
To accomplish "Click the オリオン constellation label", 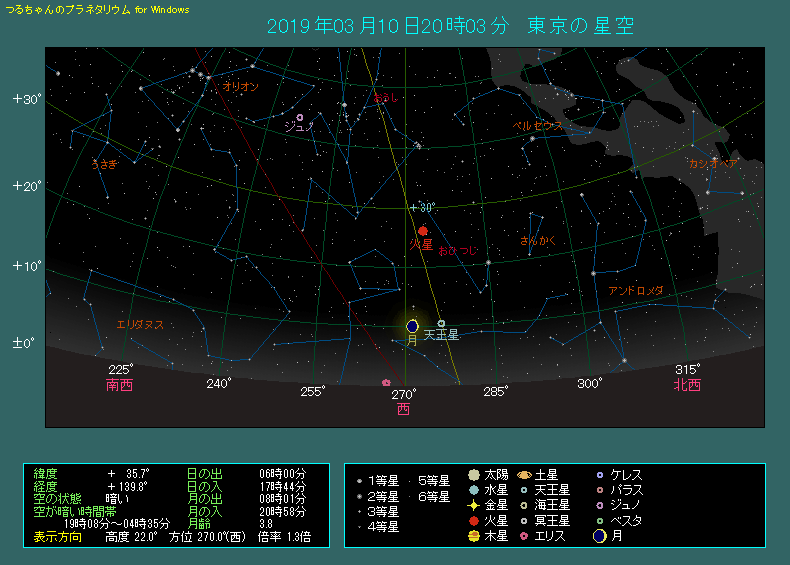I will click(x=241, y=87).
